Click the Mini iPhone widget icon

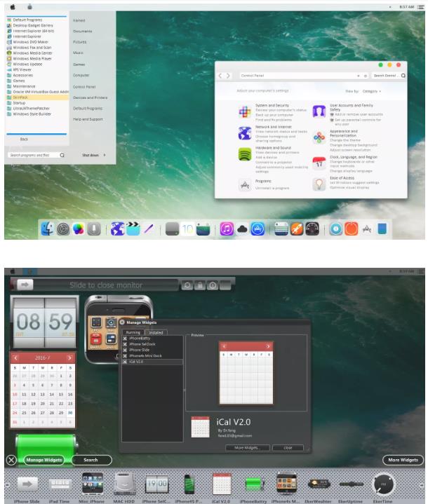pyautogui.click(x=93, y=483)
